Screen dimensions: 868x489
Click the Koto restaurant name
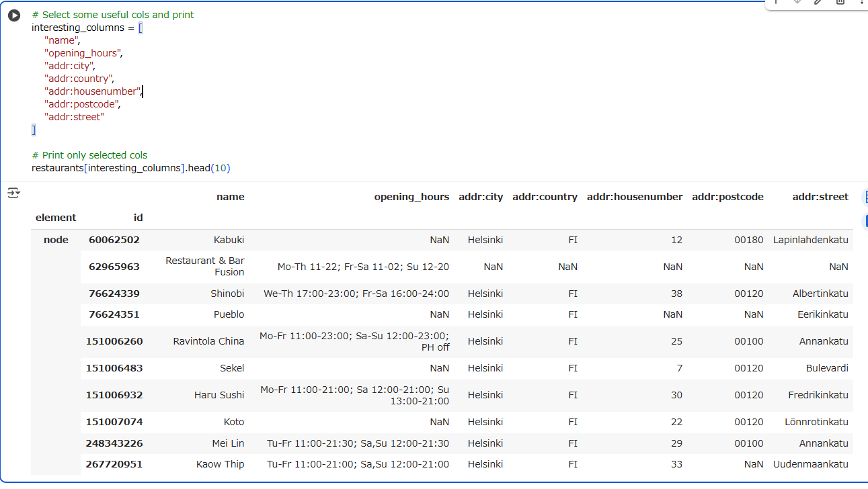(234, 422)
